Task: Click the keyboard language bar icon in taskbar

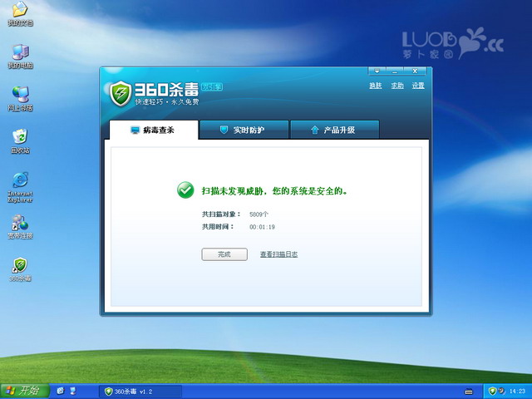Action: (469, 392)
